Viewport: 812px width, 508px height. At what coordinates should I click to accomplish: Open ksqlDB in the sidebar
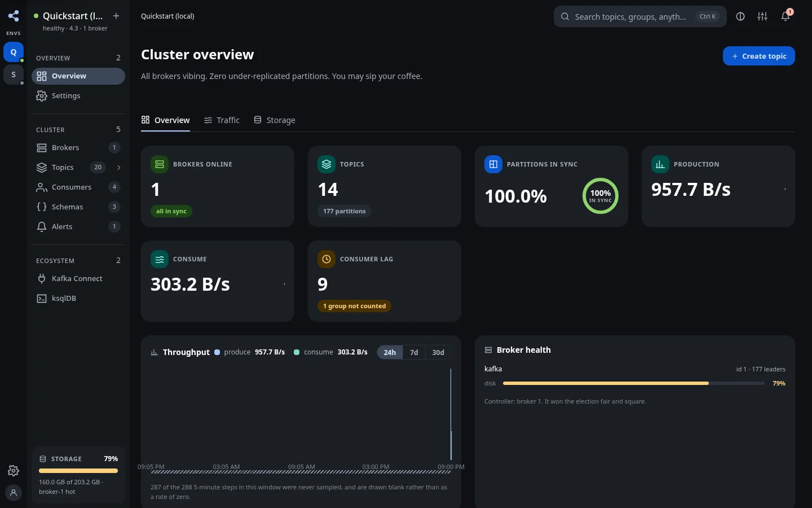(x=78, y=299)
